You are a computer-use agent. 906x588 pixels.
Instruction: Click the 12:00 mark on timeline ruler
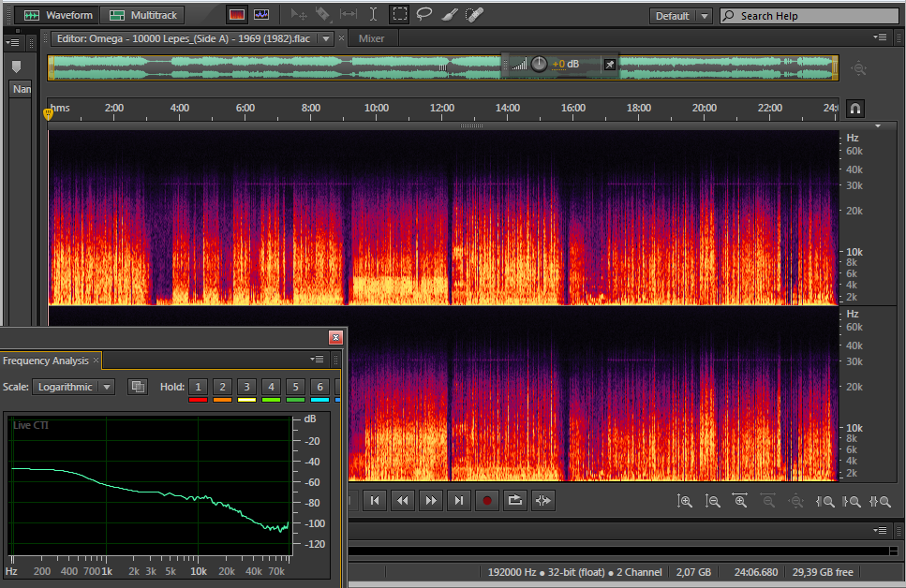click(x=442, y=108)
